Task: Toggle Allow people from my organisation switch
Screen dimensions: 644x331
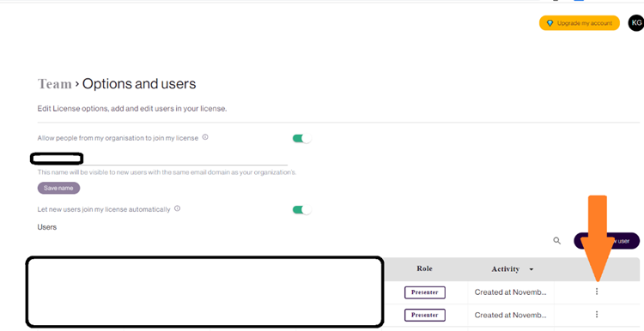Action: click(302, 139)
